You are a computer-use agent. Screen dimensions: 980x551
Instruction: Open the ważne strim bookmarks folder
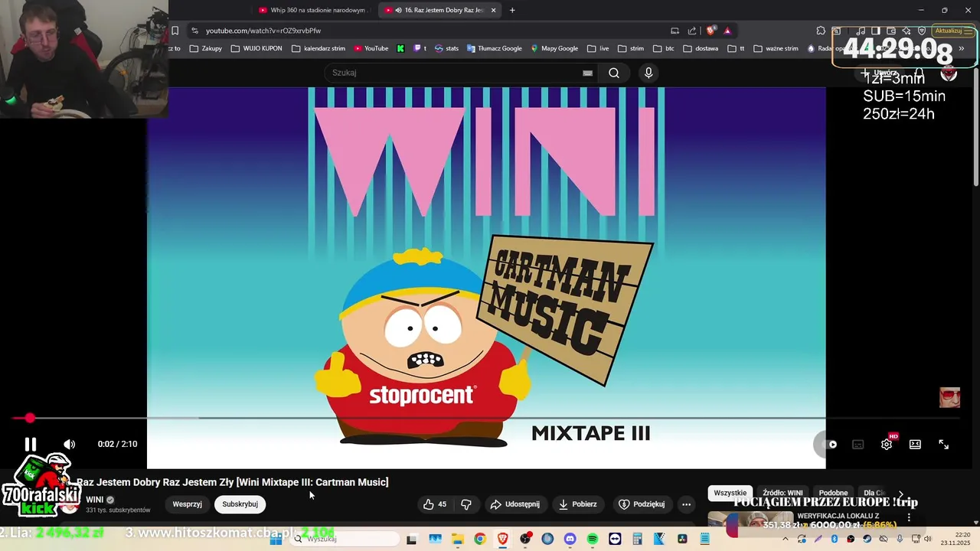tap(775, 48)
